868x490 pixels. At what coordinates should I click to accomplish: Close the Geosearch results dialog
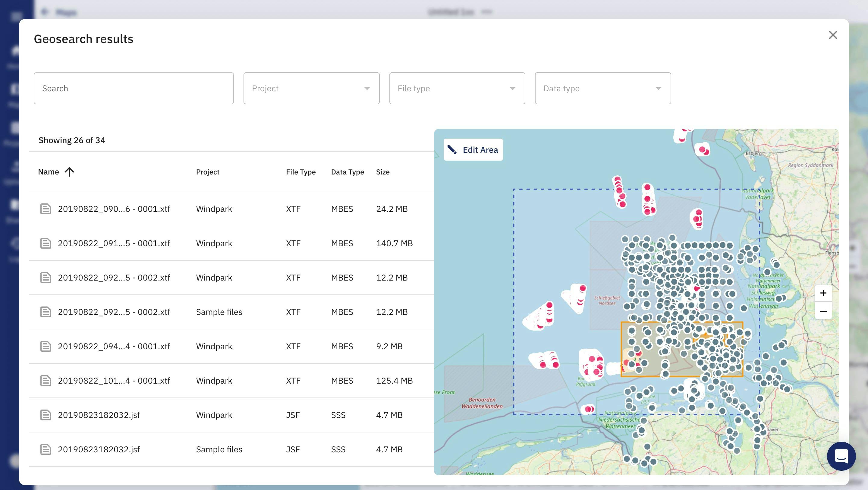tap(833, 35)
